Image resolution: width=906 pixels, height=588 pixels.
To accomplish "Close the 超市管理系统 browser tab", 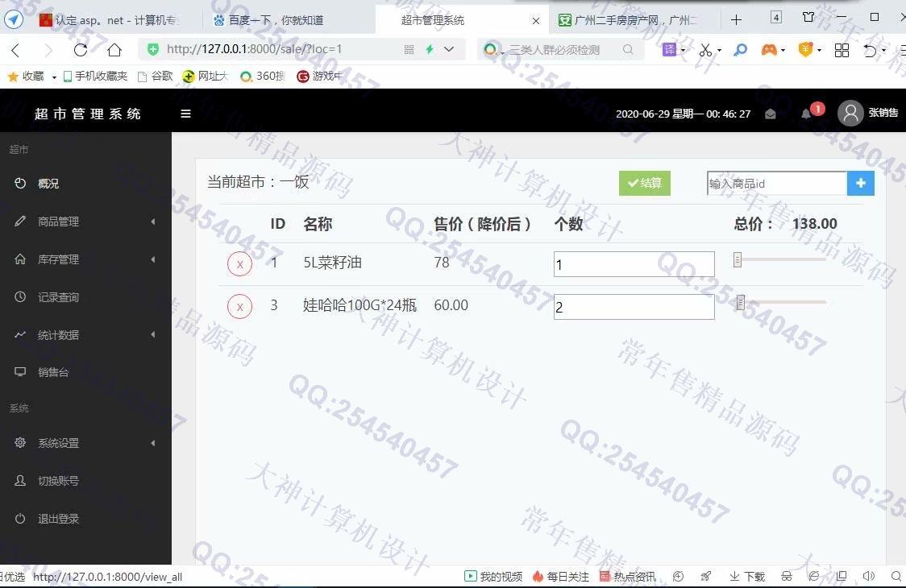I will point(536,21).
